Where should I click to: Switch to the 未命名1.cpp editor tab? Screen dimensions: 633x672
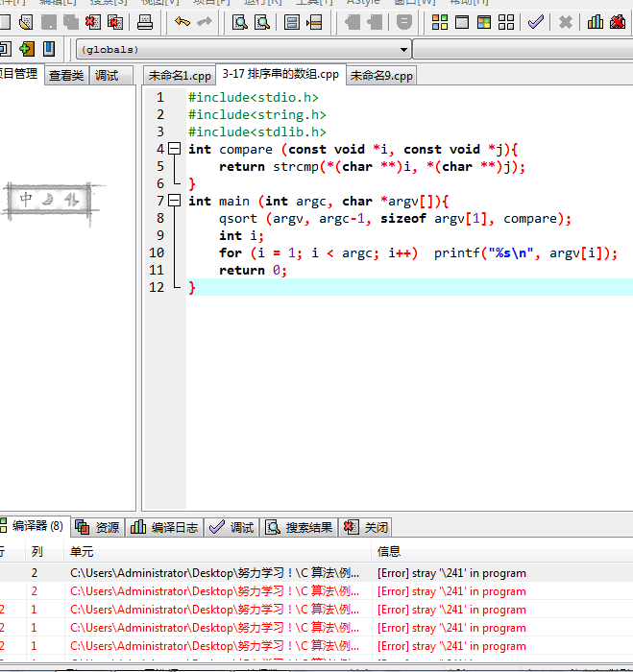pyautogui.click(x=179, y=75)
